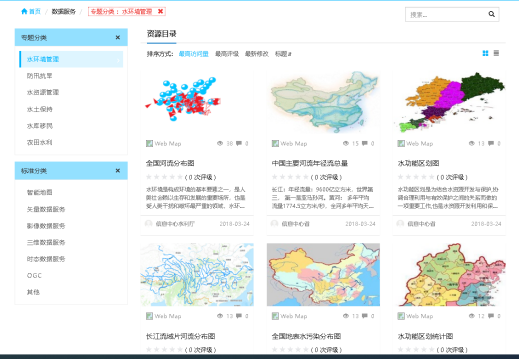Click comment icon on 全国河流分布图 card

click(239, 143)
